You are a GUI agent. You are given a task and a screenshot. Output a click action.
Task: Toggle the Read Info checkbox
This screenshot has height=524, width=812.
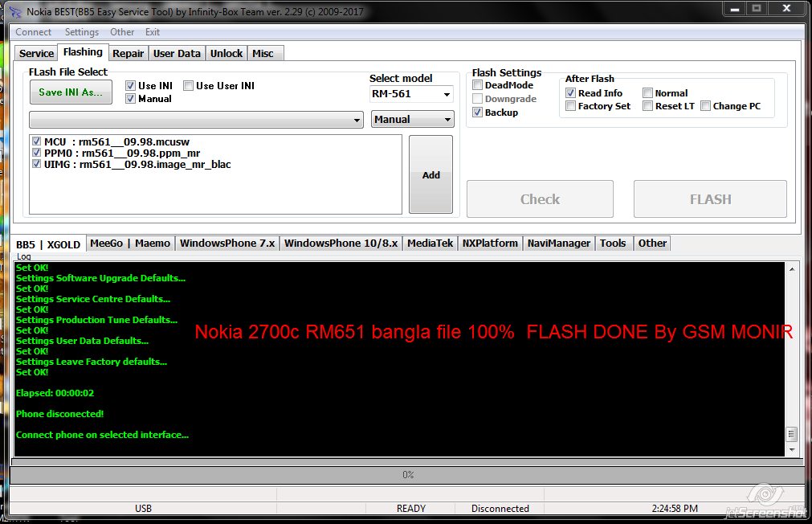pos(571,92)
